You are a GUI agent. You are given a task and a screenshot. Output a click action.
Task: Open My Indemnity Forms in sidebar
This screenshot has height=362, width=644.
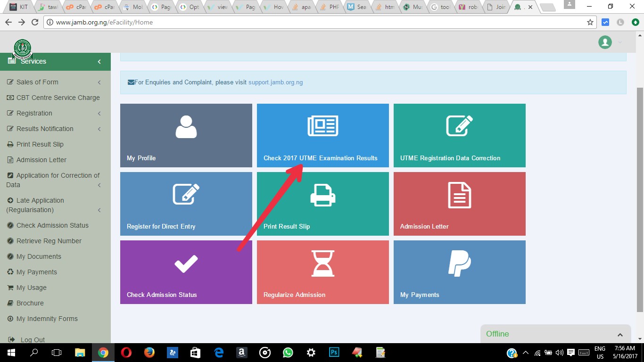tap(55, 319)
